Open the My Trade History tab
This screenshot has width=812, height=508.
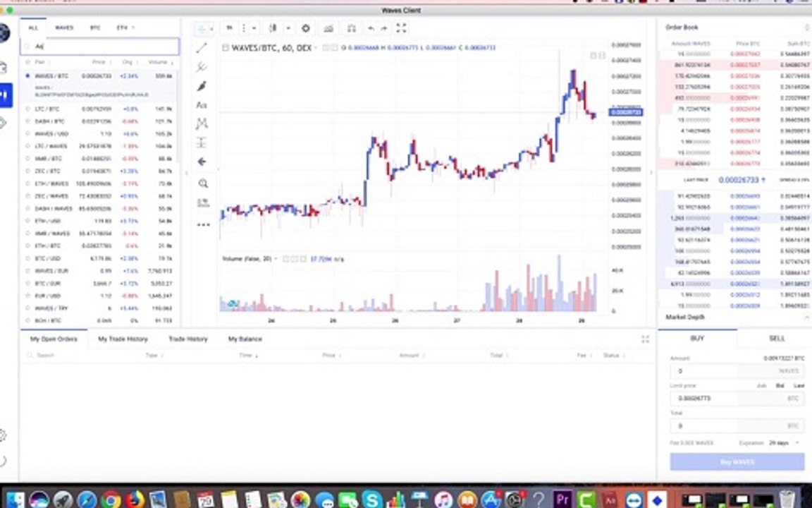coord(123,339)
